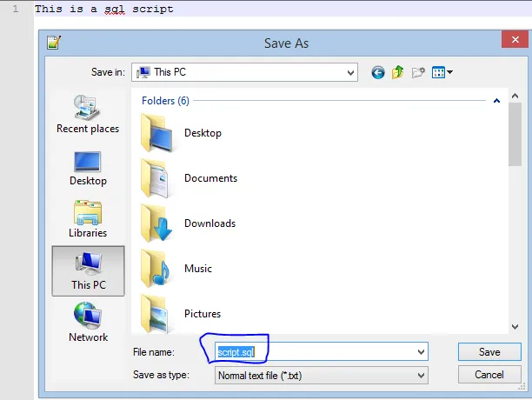The image size is (532, 400).
Task: Select This PC in places sidebar
Action: click(x=88, y=270)
